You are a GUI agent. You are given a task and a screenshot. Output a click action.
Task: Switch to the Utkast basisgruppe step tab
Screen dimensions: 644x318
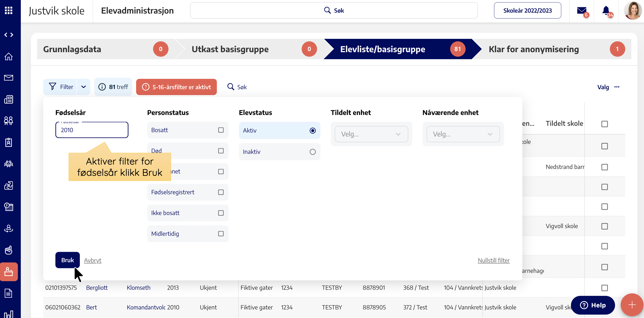coord(254,49)
